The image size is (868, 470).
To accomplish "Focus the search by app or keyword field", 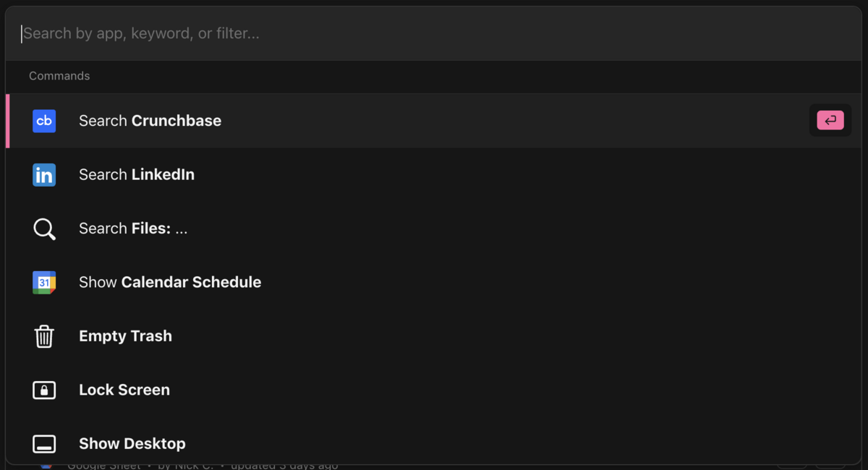I will (362, 33).
